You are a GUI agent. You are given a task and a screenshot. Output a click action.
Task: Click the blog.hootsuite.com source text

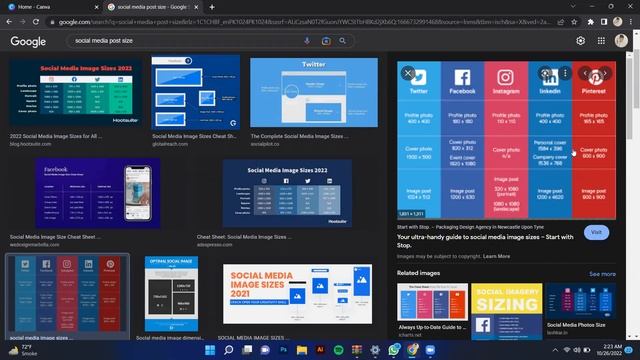(x=31, y=144)
